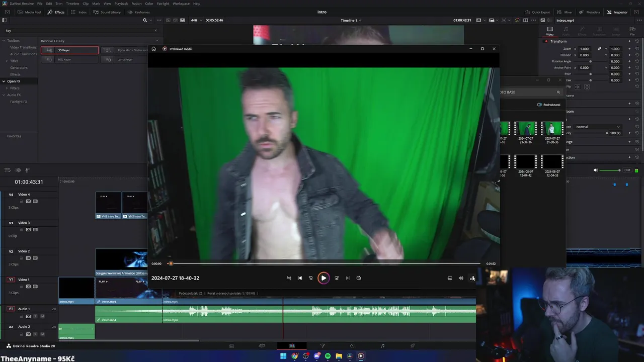The width and height of the screenshot is (644, 362).
Task: Open media player subtitles and cast options
Action: pyautogui.click(x=450, y=278)
